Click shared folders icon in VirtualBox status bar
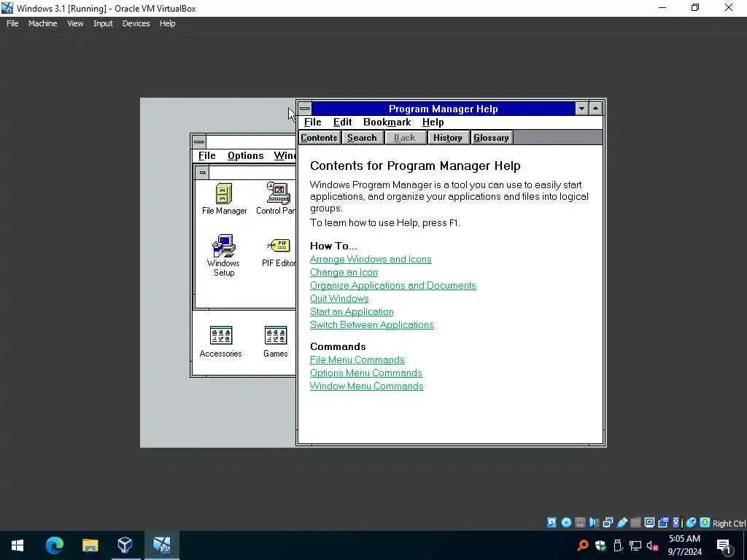Viewport: 747px width, 560px height. click(635, 523)
